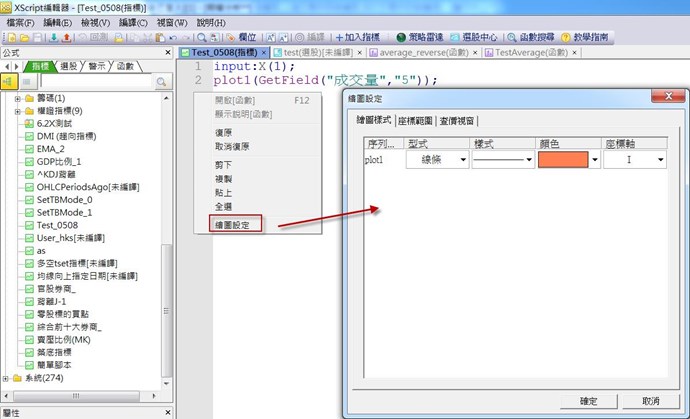
Task: Click the 取消 button
Action: (651, 400)
